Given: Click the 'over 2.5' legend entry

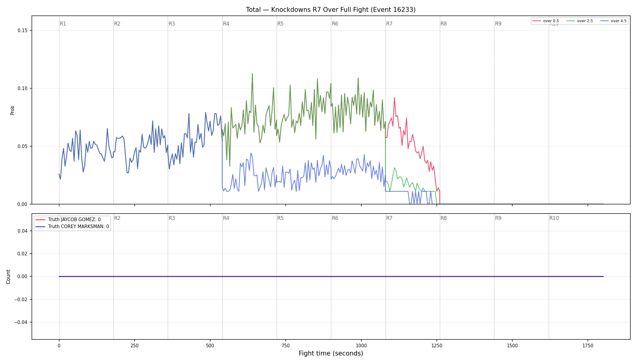Looking at the screenshot, I should tap(580, 21).
